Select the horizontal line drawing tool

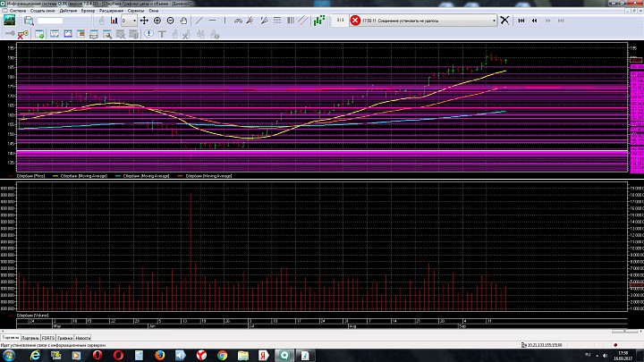coord(212,21)
